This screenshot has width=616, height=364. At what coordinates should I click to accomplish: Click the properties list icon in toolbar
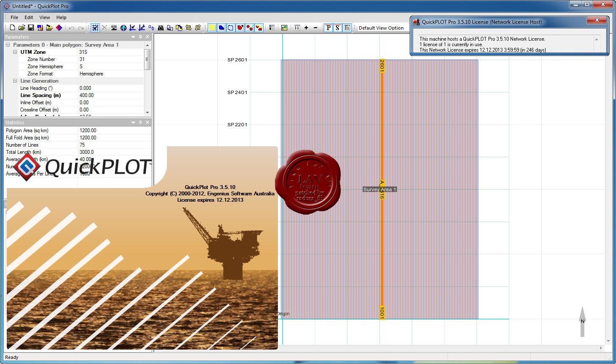272,28
